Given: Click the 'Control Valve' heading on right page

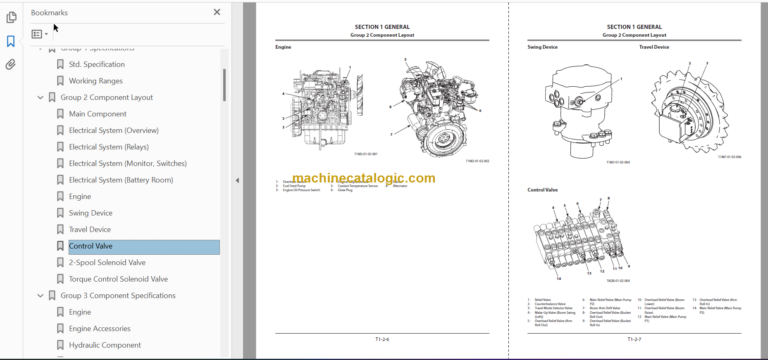Looking at the screenshot, I should [542, 190].
